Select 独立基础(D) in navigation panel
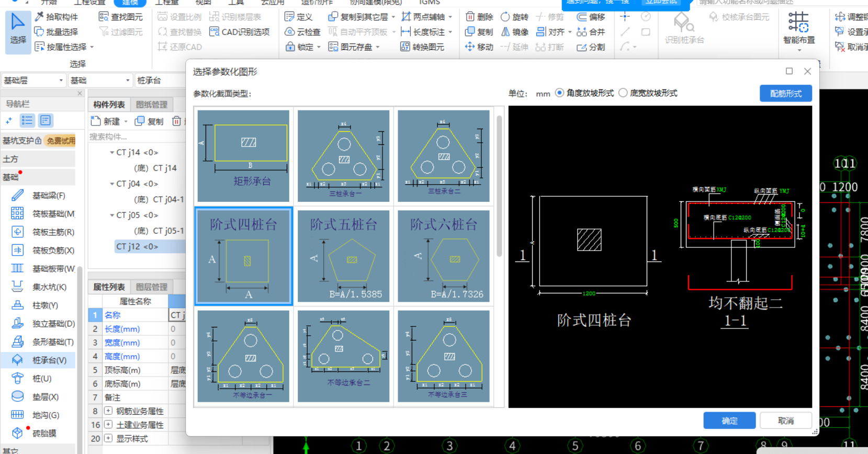The height and width of the screenshot is (454, 868). coord(43,324)
